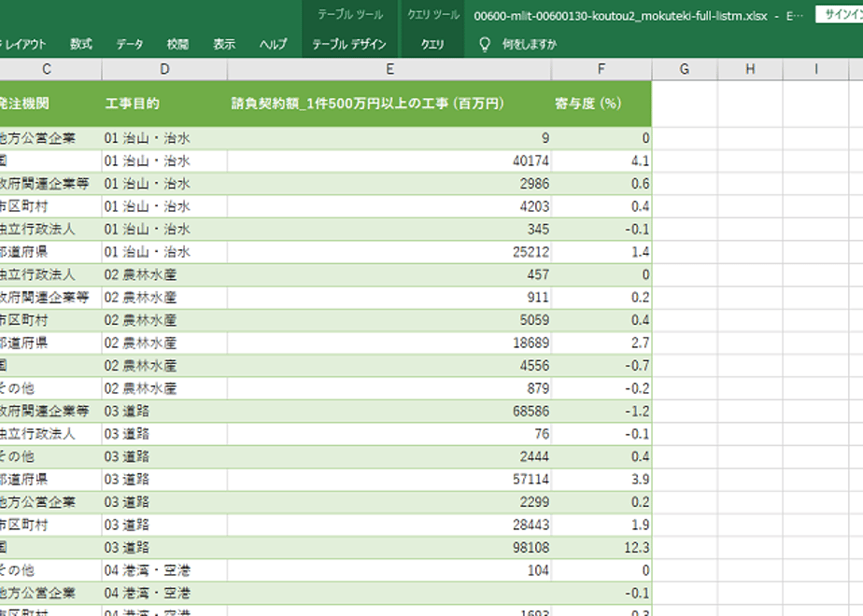Screen dimensions: 863x616
Task: Open the 数式 ribbon tab
Action: (x=81, y=44)
